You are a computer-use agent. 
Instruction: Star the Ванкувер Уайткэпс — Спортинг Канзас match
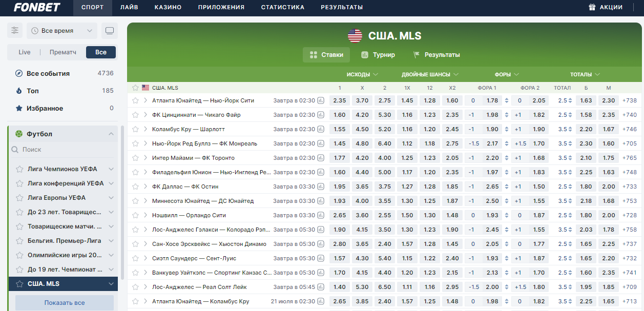[x=135, y=273]
